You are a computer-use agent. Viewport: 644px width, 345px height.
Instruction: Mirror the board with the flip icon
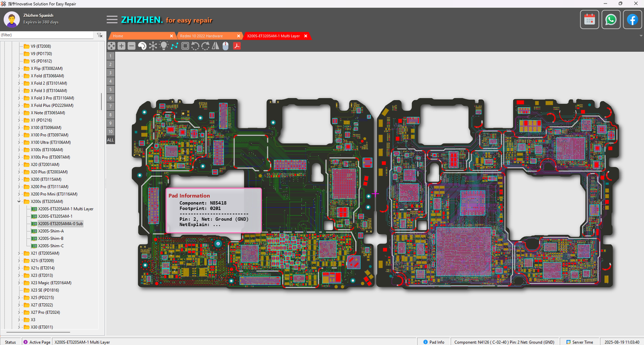point(215,46)
